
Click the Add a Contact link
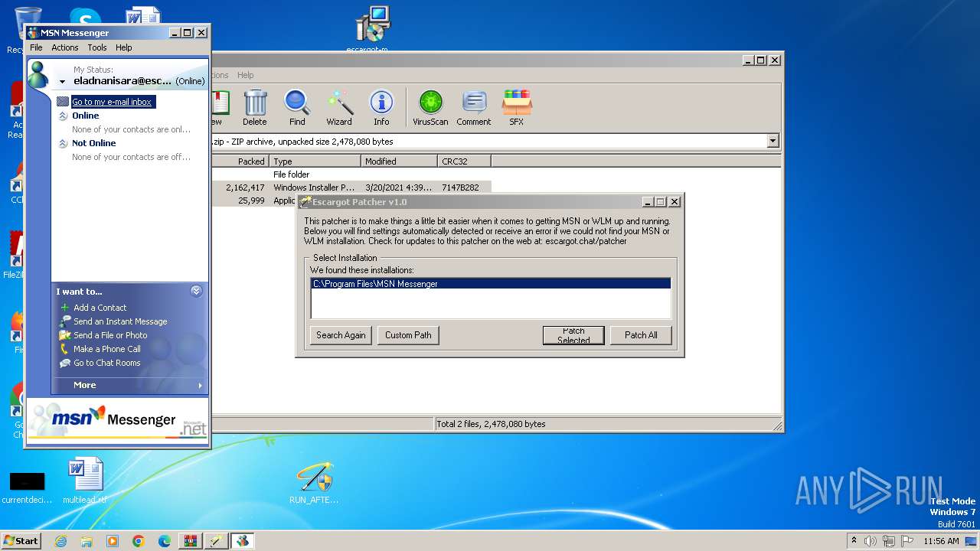tap(100, 308)
